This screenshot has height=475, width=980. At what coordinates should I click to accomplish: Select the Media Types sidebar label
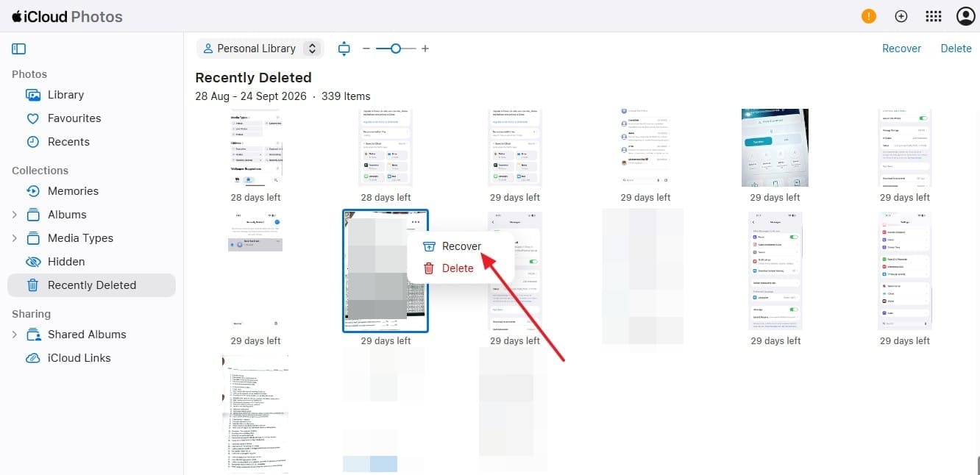click(x=80, y=238)
